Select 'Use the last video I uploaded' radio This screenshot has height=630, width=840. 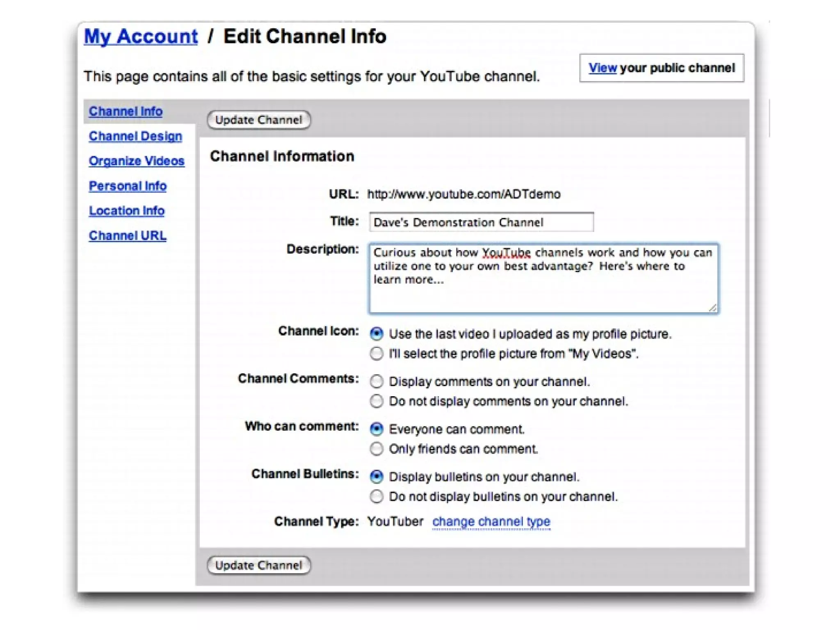click(376, 334)
